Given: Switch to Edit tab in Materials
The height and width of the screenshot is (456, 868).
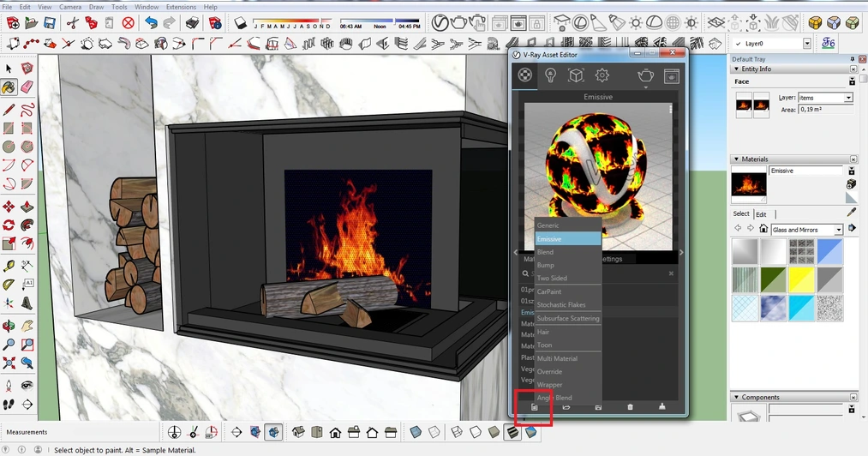Looking at the screenshot, I should [762, 214].
